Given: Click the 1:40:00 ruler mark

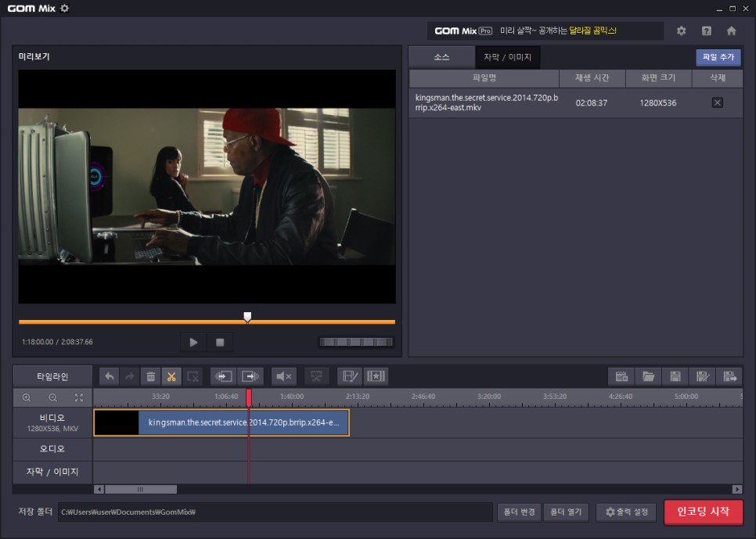Looking at the screenshot, I should click(292, 397).
